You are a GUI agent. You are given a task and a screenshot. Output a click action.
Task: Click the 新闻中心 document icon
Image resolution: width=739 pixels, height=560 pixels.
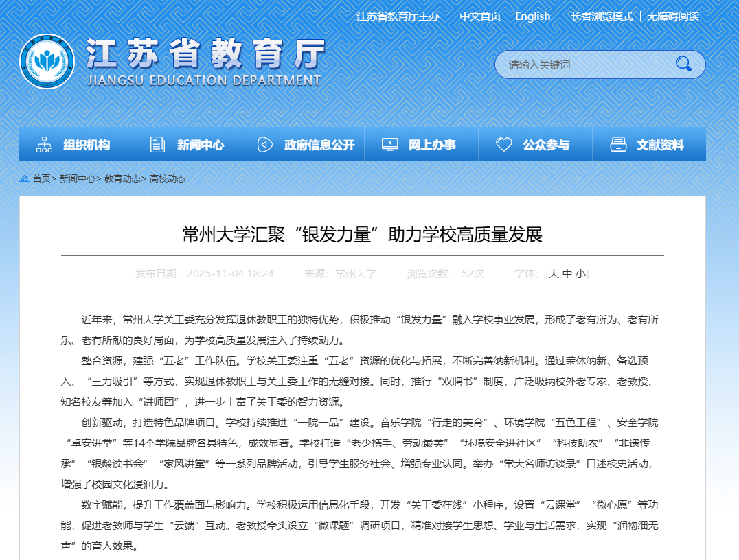158,145
